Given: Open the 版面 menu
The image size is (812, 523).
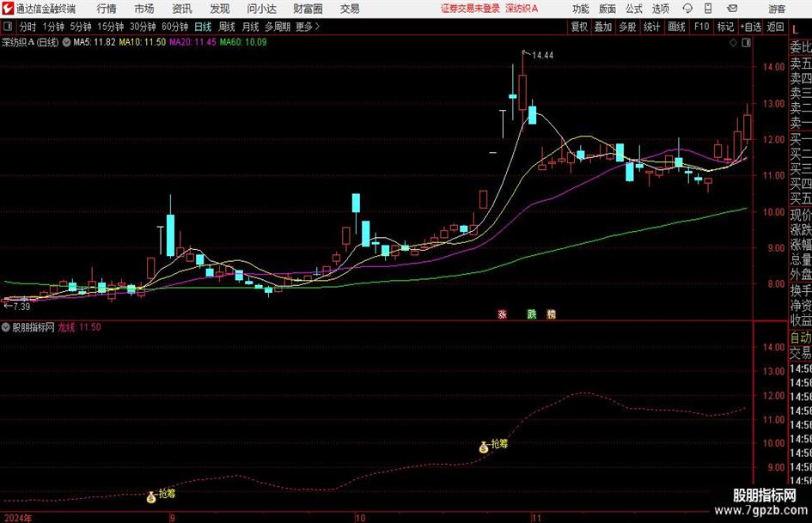Looking at the screenshot, I should tap(607, 9).
